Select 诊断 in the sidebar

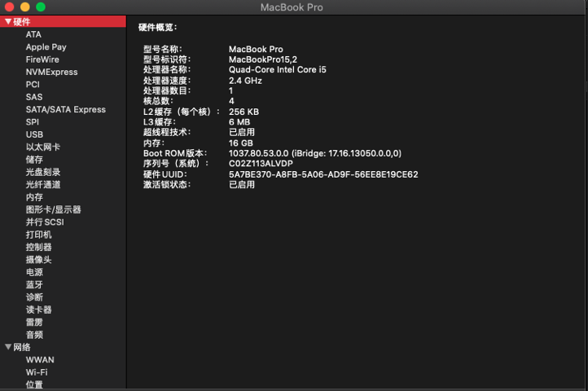[x=34, y=297]
